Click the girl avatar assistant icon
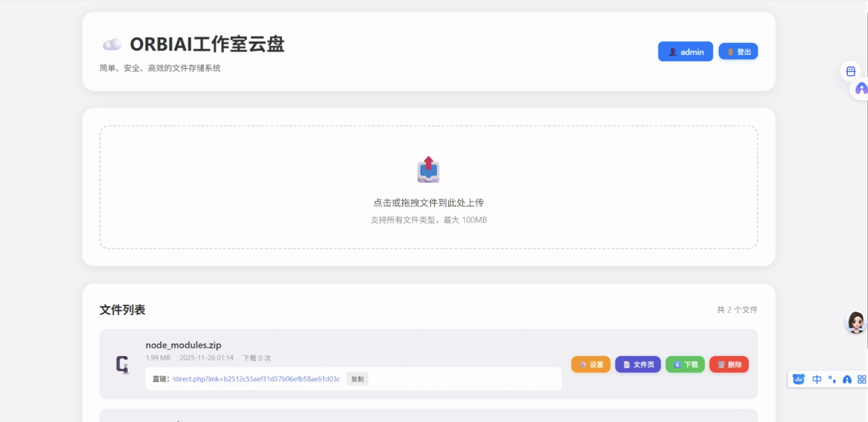Screen dimensions: 868x422 (856, 322)
